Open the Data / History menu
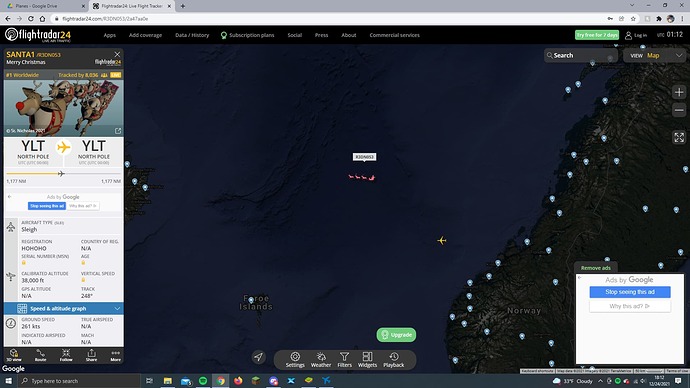This screenshot has width=690, height=388. coord(192,35)
